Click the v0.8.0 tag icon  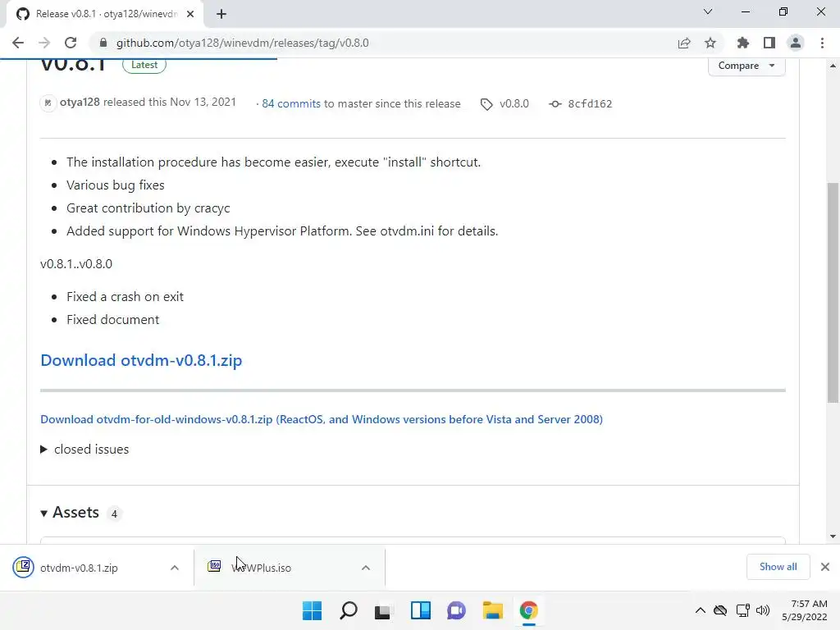486,104
